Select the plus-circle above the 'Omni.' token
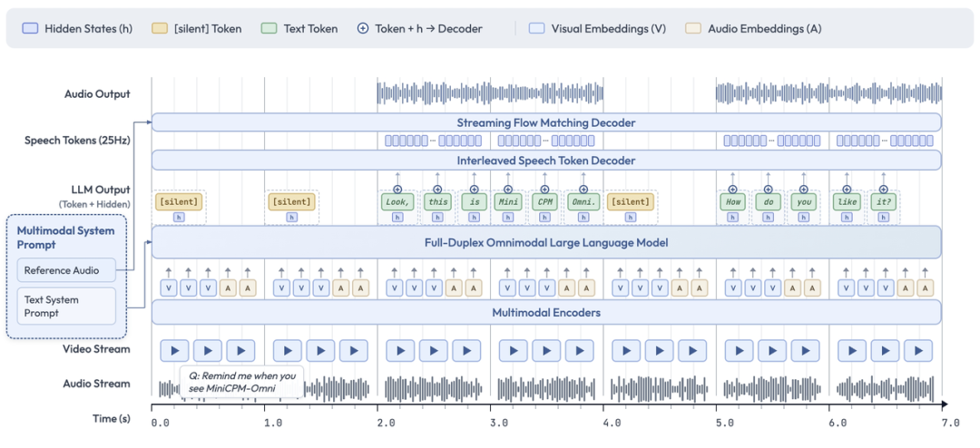 click(x=583, y=189)
